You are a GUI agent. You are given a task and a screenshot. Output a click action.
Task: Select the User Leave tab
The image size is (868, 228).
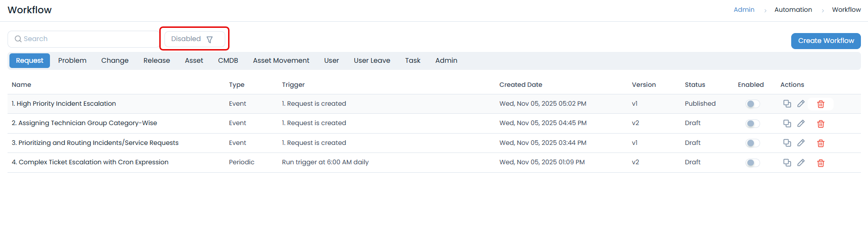pos(372,60)
